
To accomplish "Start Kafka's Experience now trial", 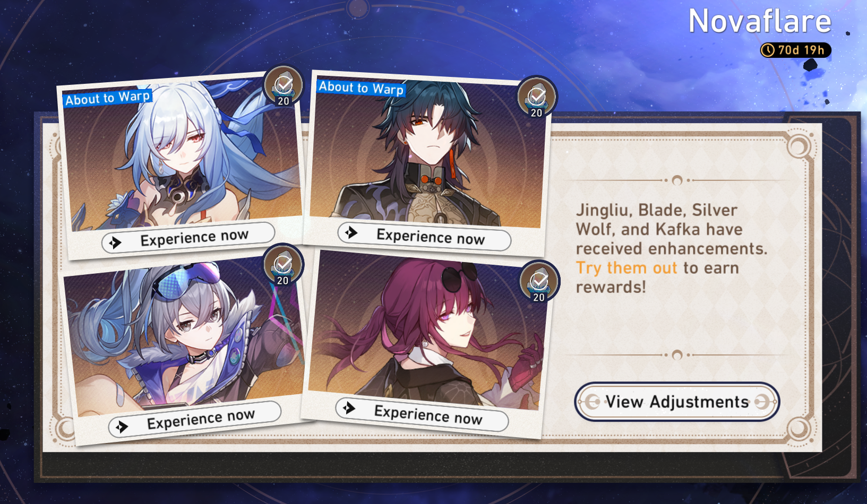I will pyautogui.click(x=422, y=414).
